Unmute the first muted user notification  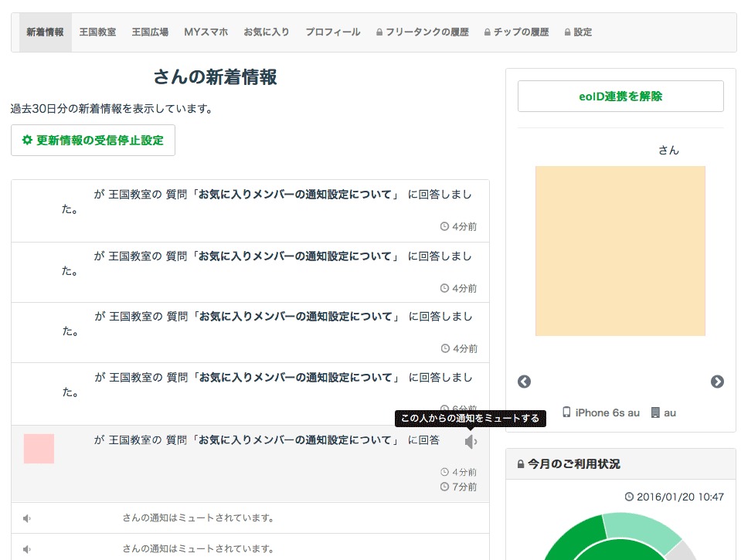(x=27, y=518)
